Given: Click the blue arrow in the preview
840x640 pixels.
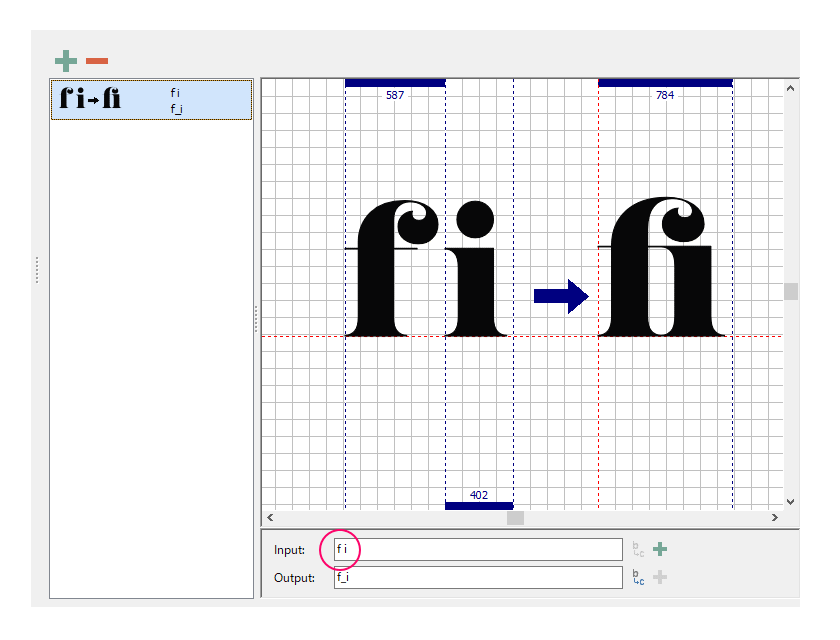Looking at the screenshot, I should click(560, 296).
